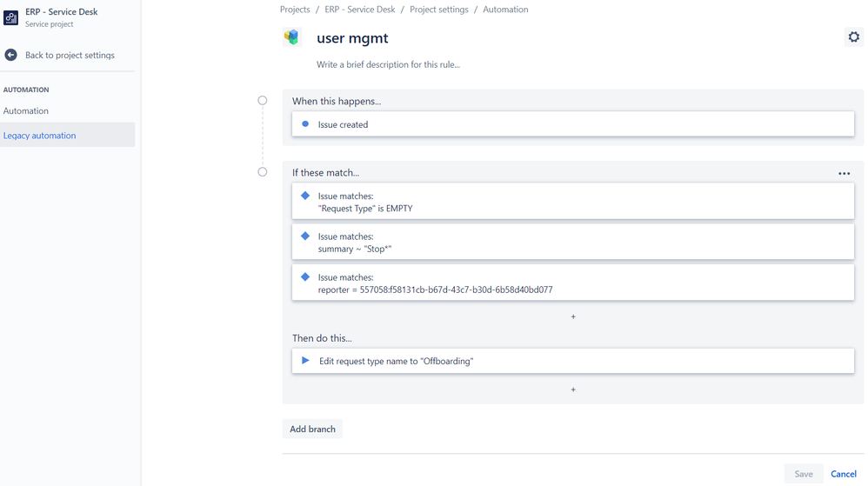The height and width of the screenshot is (486, 868).
Task: Click the Then do this heading
Action: click(322, 337)
